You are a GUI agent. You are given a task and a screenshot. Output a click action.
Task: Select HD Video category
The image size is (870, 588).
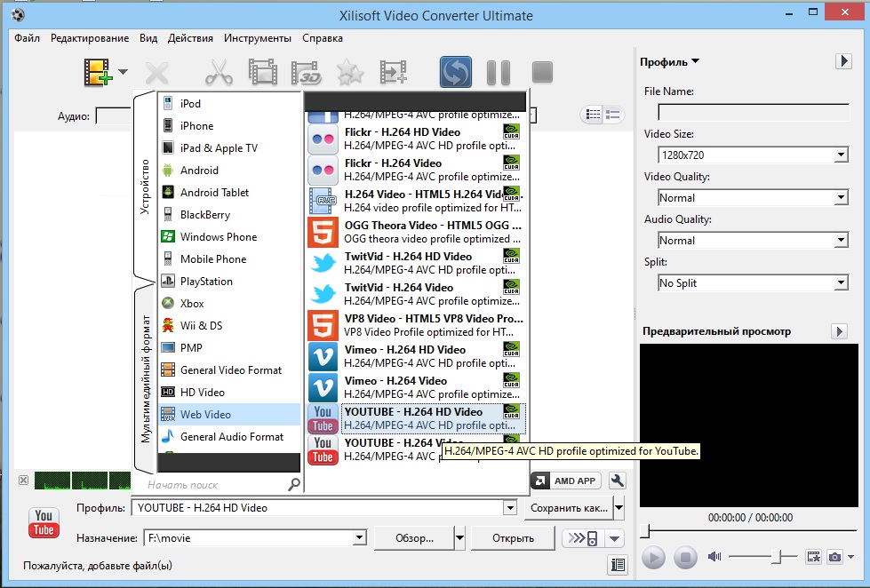pos(229,393)
